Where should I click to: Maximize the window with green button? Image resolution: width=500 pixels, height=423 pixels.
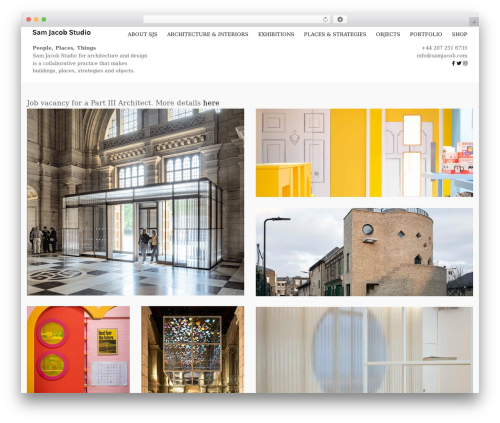click(x=44, y=20)
